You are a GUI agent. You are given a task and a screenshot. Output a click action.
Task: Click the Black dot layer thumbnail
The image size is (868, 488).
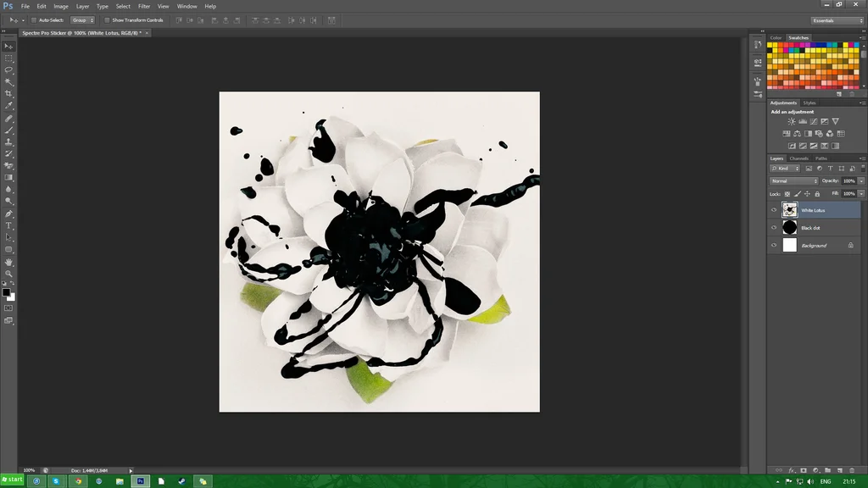click(x=789, y=227)
